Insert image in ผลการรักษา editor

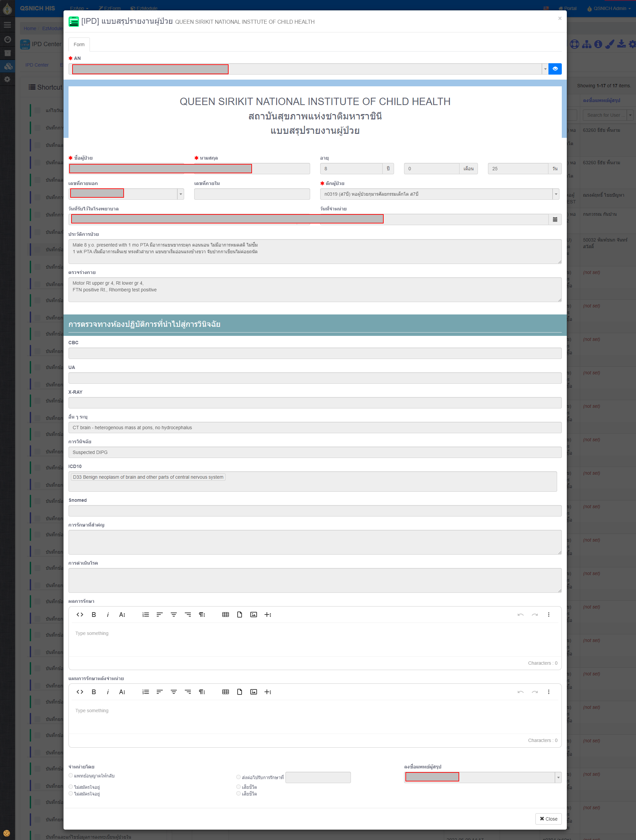coord(253,615)
